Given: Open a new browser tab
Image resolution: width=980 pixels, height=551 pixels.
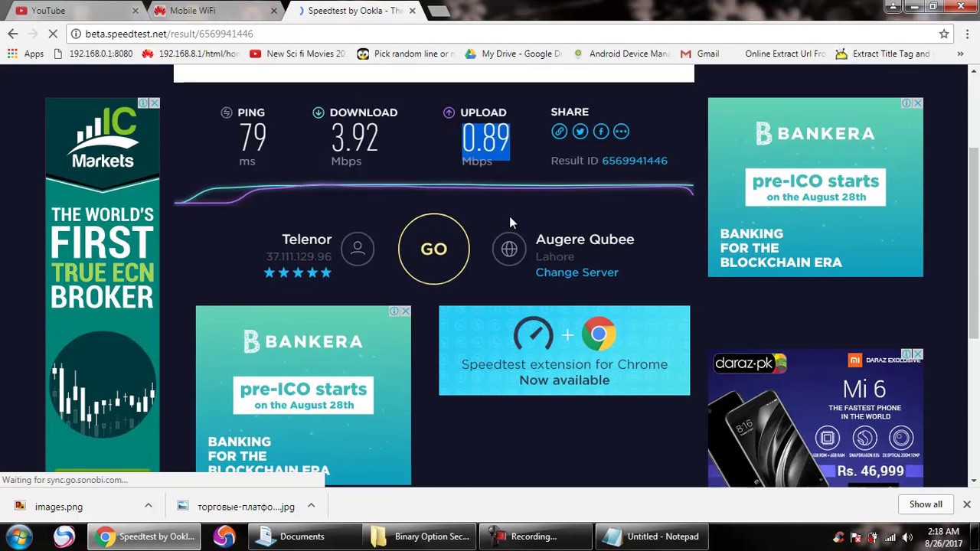Looking at the screenshot, I should click(x=439, y=11).
